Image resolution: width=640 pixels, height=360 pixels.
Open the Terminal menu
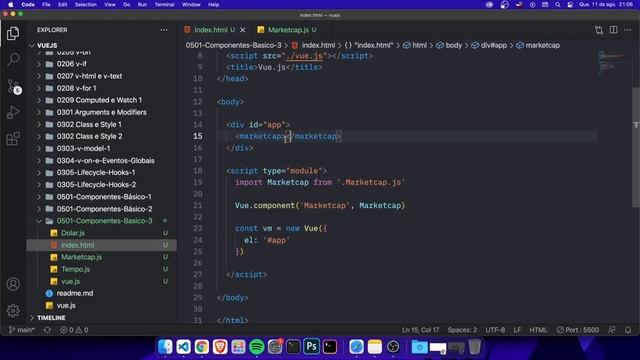tap(164, 4)
